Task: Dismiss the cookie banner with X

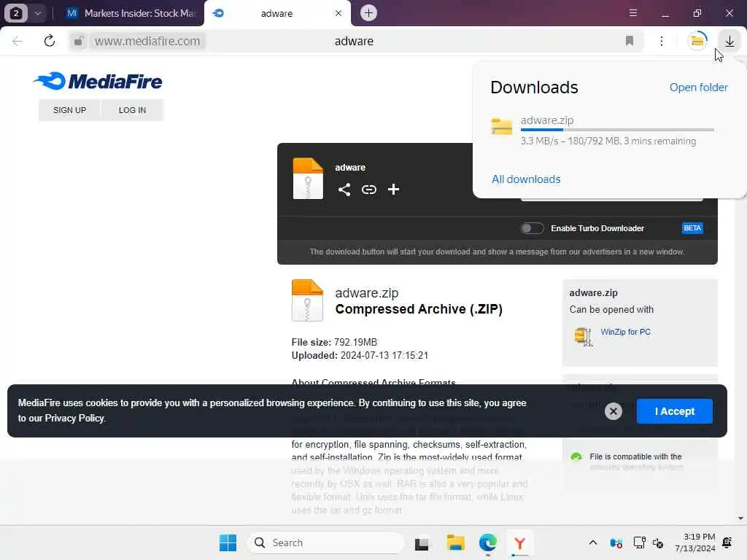Action: [x=613, y=411]
